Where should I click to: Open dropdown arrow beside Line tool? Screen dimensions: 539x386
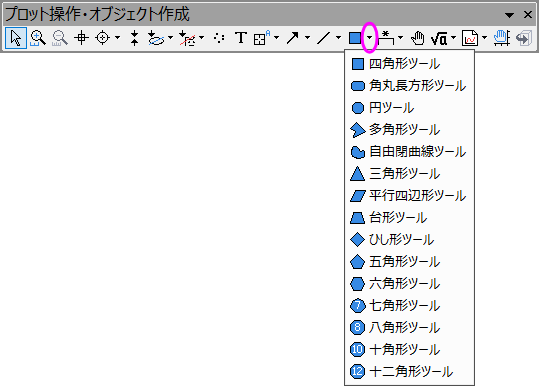pos(339,38)
